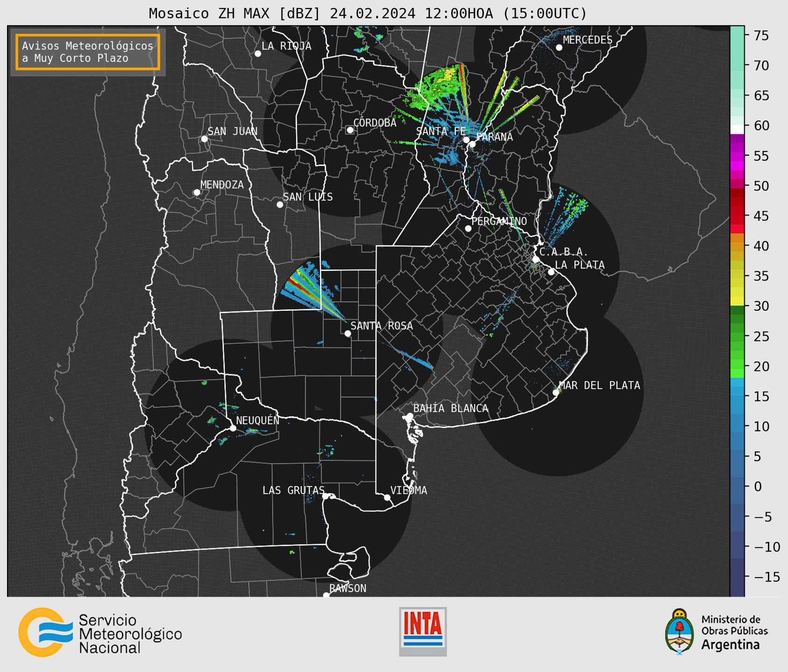This screenshot has height=672, width=788.
Task: Click the Ministerio de Obras Públicas text
Action: click(734, 625)
